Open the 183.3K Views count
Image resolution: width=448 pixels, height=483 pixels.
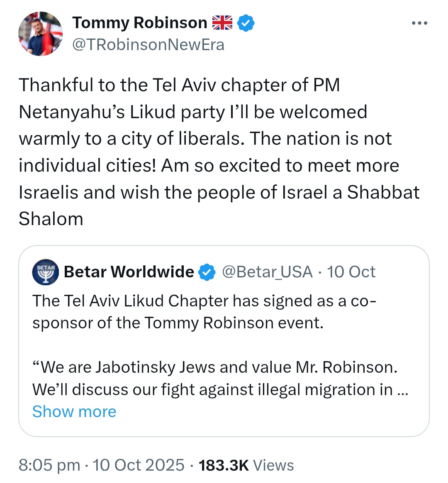(x=246, y=465)
